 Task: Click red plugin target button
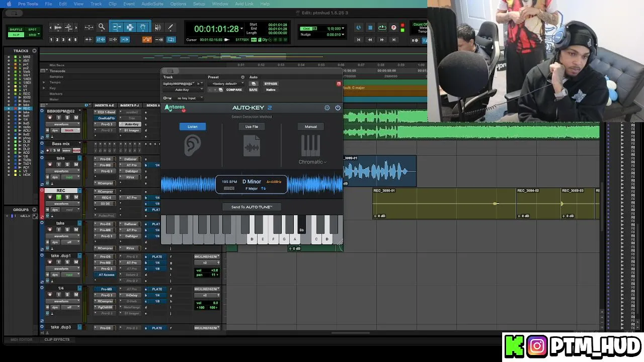339,83
